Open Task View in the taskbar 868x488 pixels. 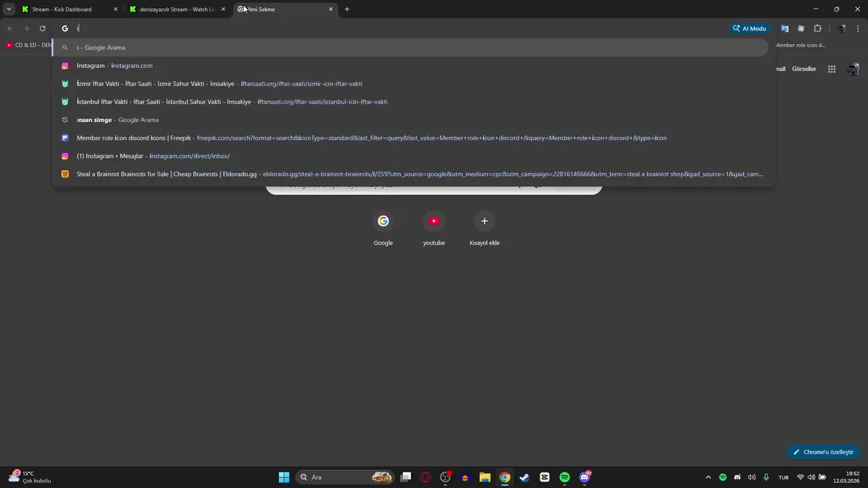tap(406, 477)
